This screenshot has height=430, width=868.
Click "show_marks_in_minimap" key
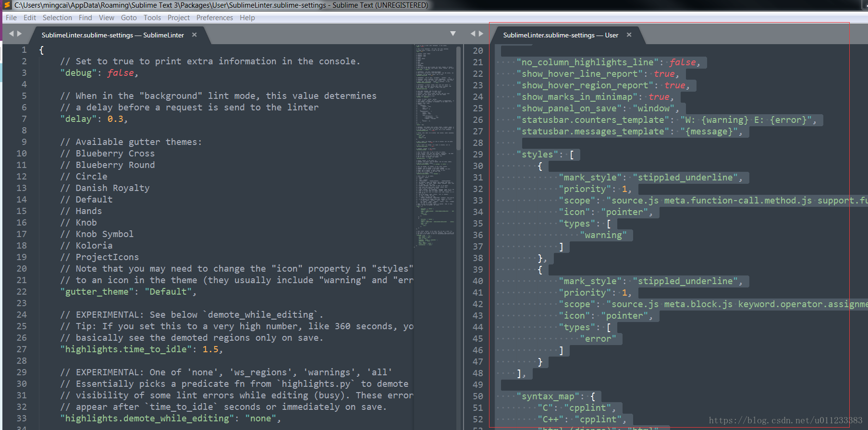click(577, 97)
